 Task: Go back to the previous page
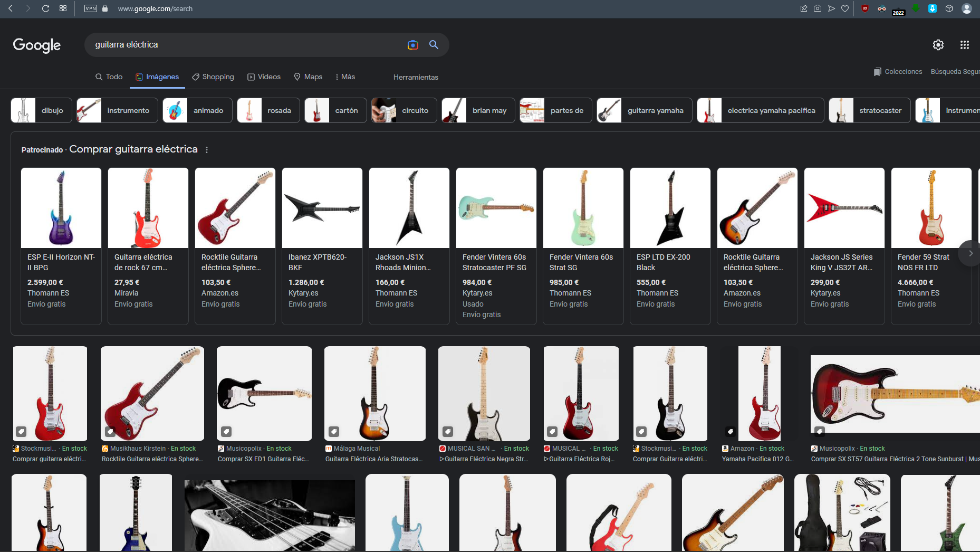point(11,8)
